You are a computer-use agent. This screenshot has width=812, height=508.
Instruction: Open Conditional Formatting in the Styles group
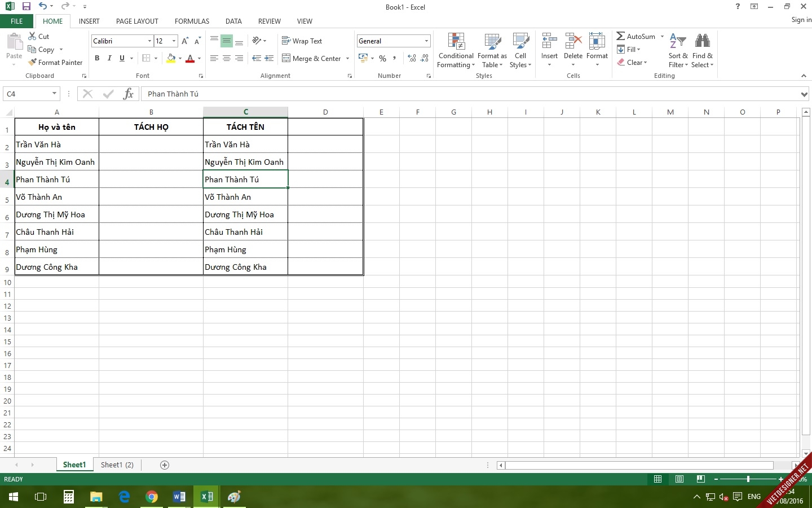[x=456, y=51]
